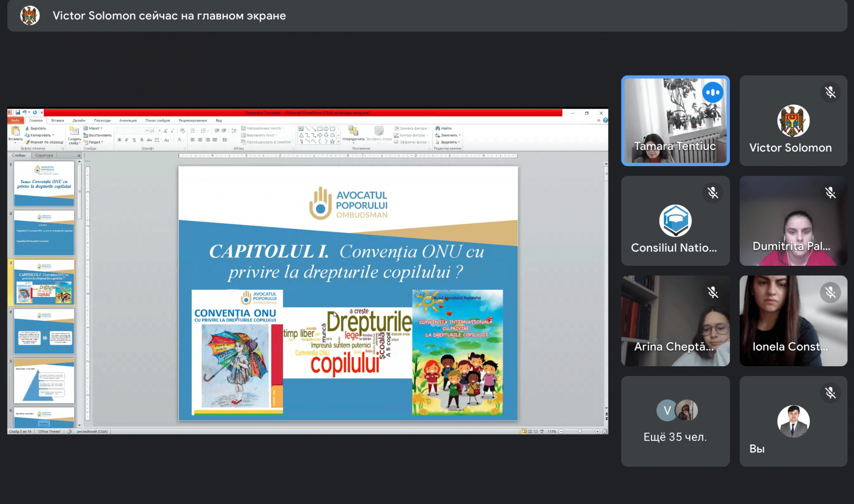Toggle the minimize ribbon caret icon
This screenshot has height=504, width=854.
[599, 120]
